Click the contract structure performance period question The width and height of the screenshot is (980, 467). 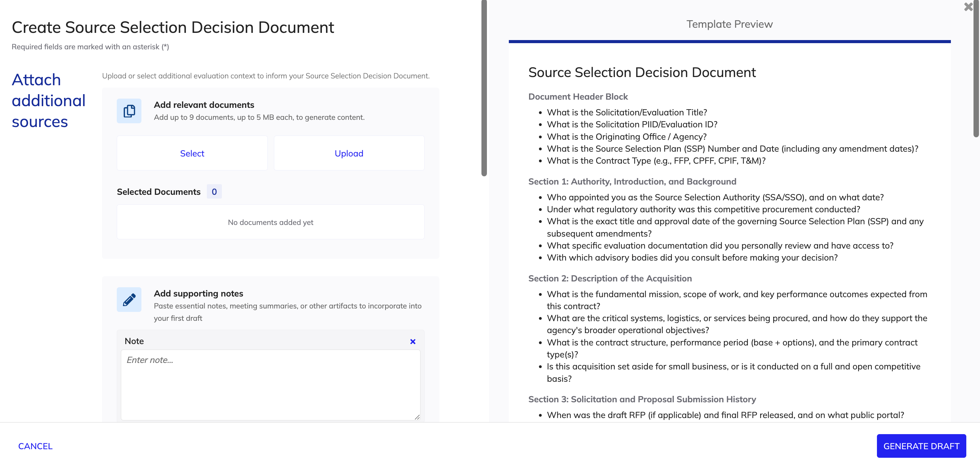(732, 348)
